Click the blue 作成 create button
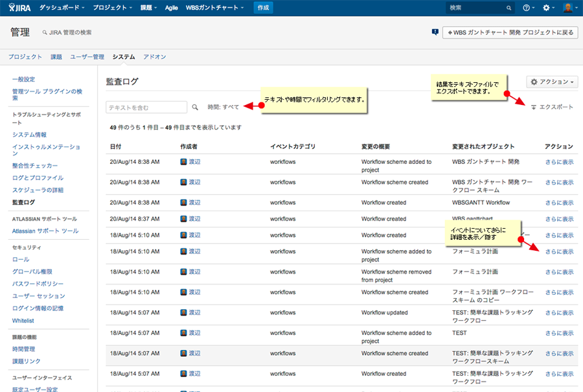The height and width of the screenshot is (392, 583). tap(263, 8)
